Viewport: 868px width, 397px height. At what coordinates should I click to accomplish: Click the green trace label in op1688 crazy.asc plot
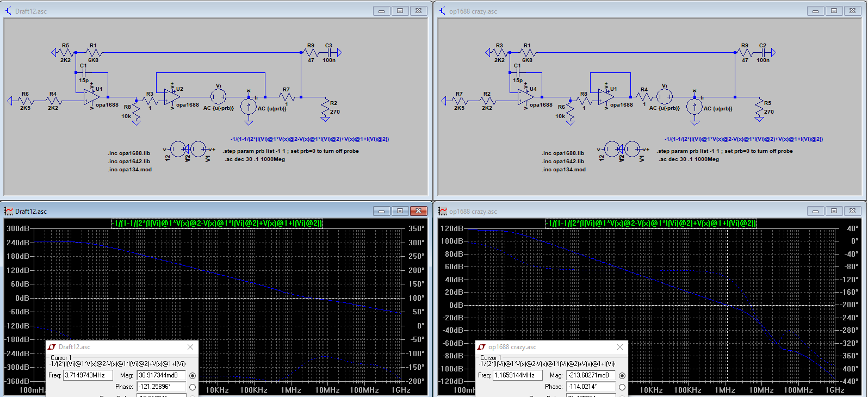(x=651, y=223)
